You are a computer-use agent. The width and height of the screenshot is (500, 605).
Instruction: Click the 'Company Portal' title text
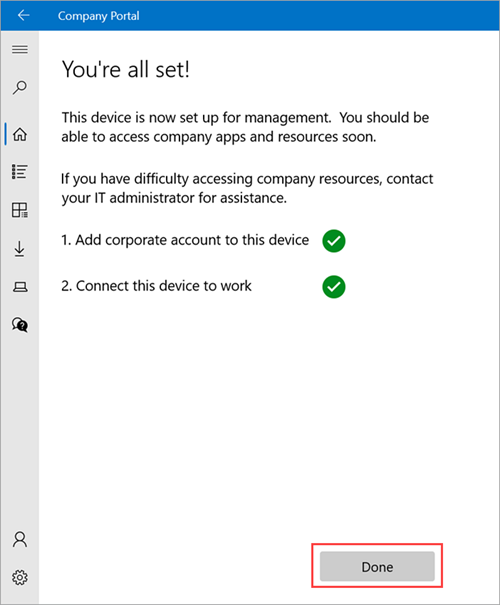click(98, 16)
